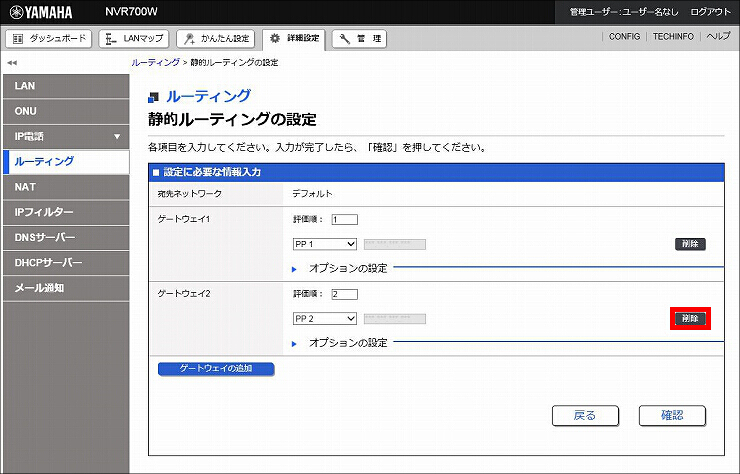The image size is (740, 474).
Task: Click the 戻る button
Action: 585,415
